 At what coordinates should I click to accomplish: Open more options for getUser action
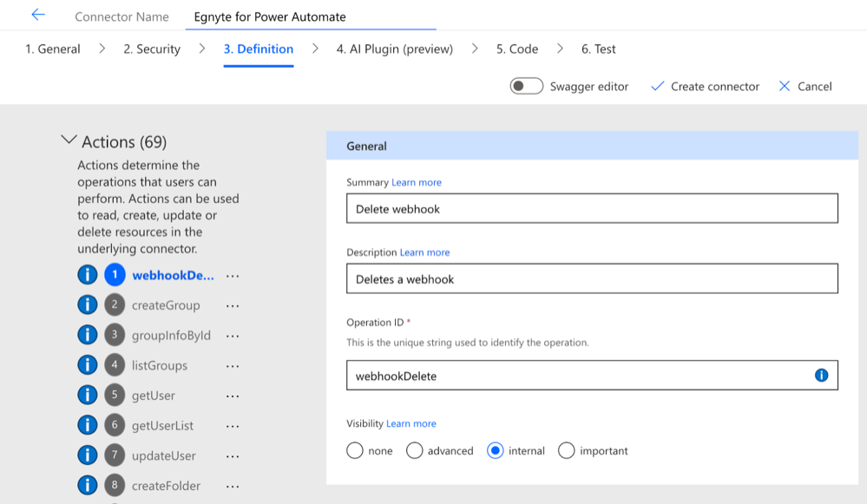(233, 396)
